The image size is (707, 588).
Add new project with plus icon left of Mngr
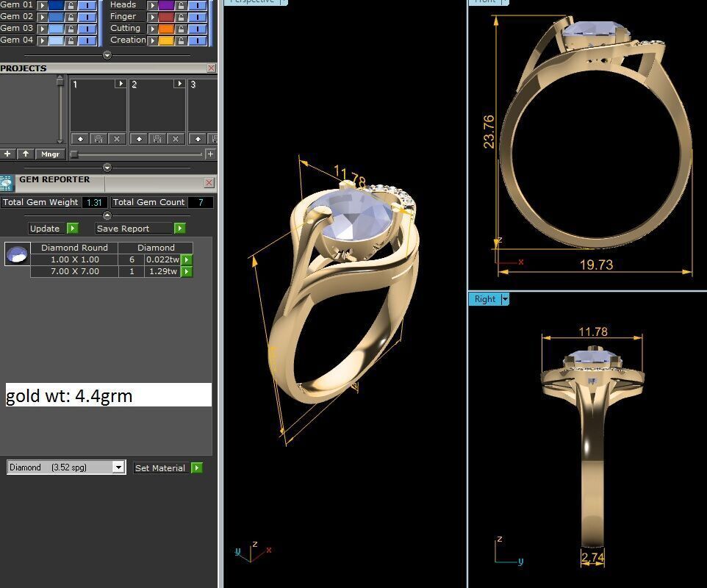pyautogui.click(x=7, y=154)
